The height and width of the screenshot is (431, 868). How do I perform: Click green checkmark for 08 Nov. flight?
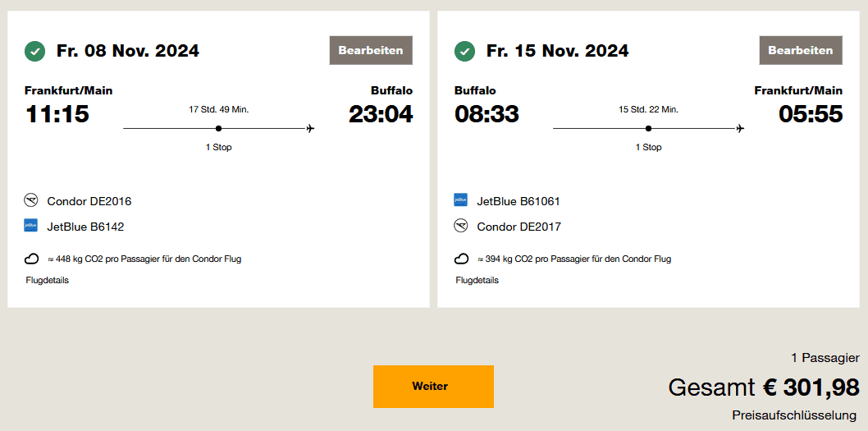34,51
